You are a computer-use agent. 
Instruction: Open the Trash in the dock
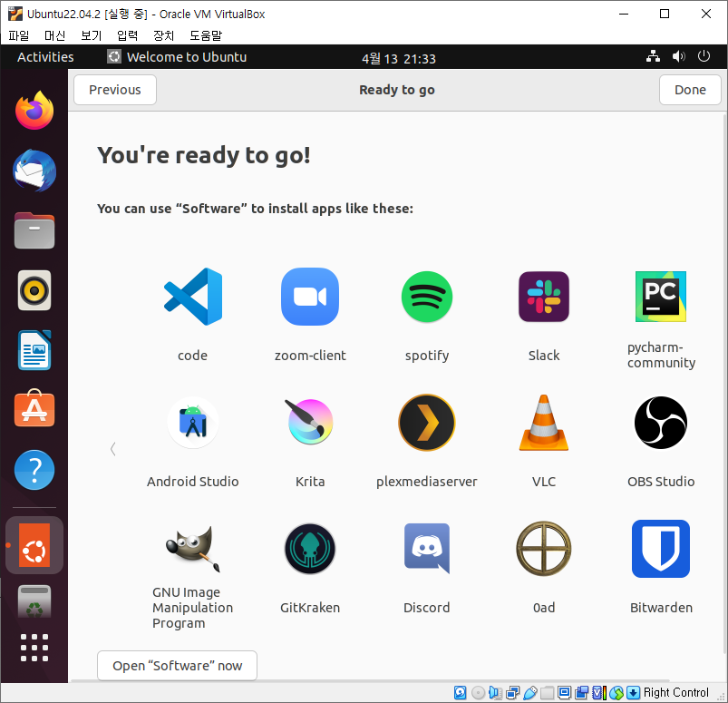click(34, 602)
